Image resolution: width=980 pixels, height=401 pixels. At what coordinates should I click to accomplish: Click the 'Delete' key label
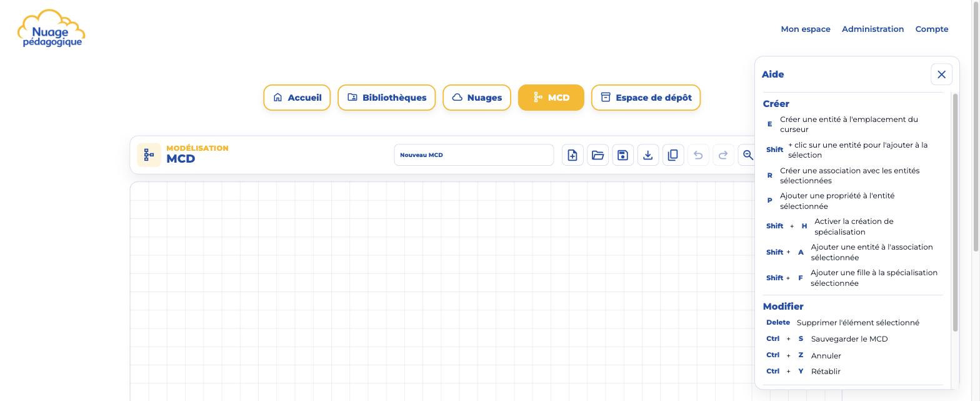point(778,323)
